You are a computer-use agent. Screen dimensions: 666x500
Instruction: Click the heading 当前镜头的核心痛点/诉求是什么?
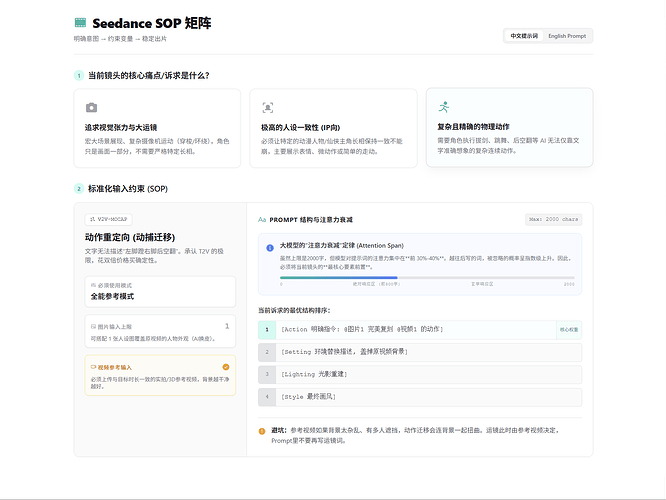click(149, 76)
